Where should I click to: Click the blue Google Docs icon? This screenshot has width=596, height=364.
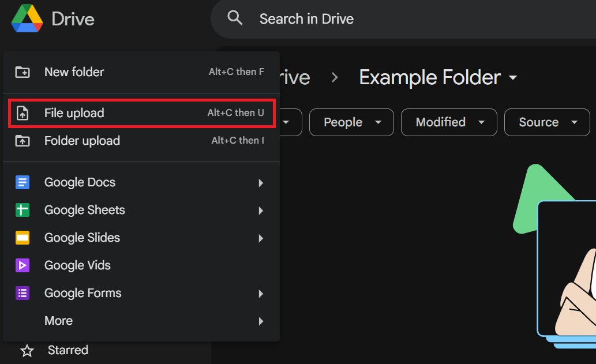23,182
